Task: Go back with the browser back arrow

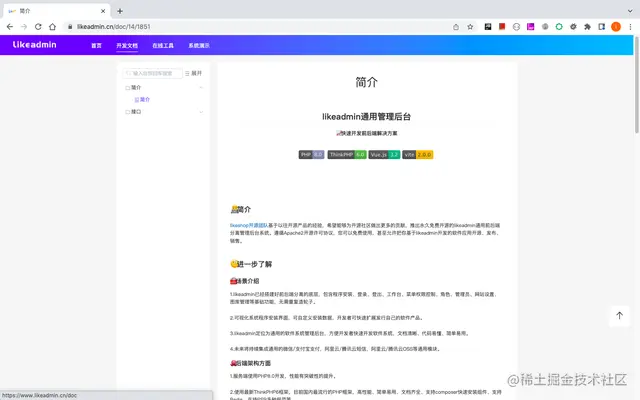Action: [x=10, y=27]
